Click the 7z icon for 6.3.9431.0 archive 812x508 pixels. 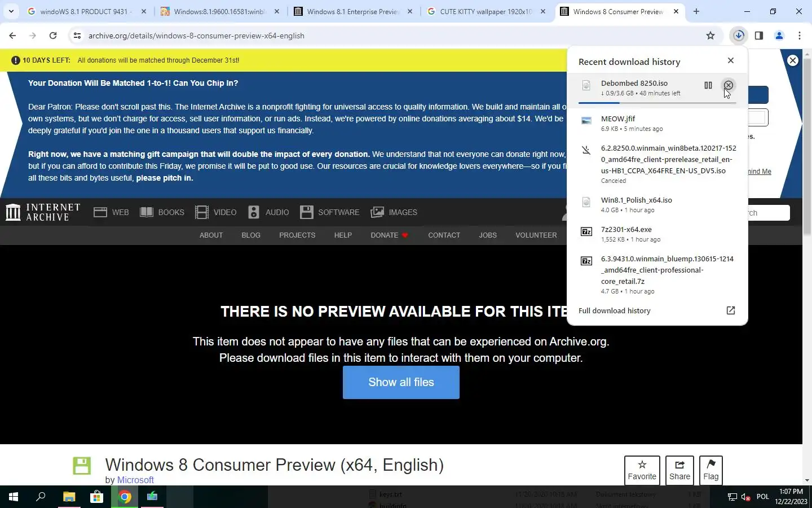coord(586,261)
